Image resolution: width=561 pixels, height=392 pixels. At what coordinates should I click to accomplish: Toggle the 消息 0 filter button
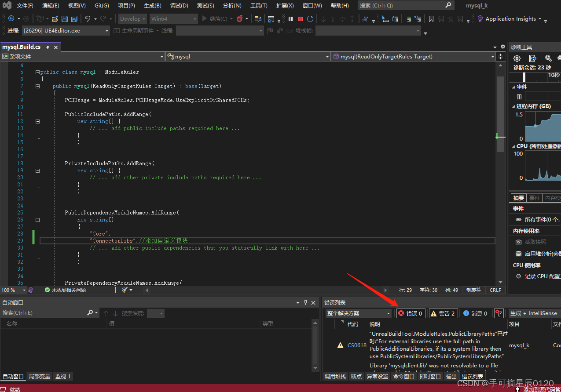pyautogui.click(x=475, y=313)
